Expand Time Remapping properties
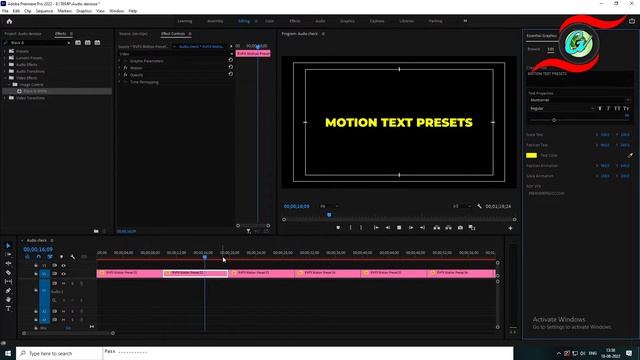The image size is (640, 360). coord(120,82)
